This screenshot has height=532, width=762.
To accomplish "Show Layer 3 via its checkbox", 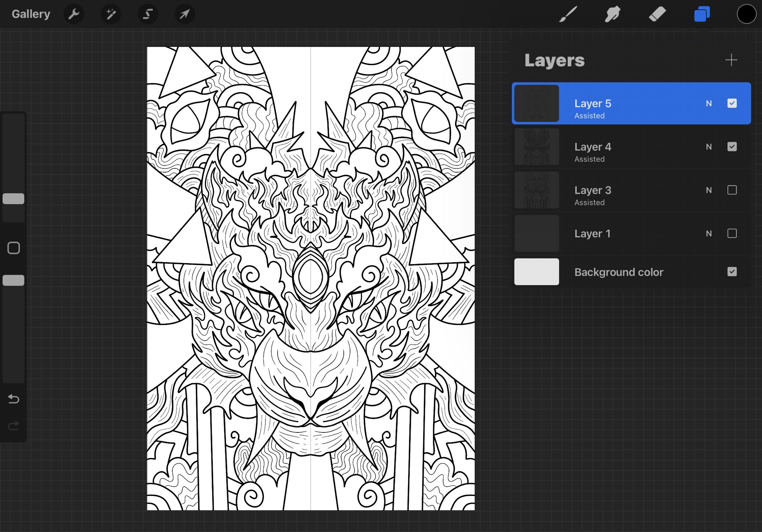I will pyautogui.click(x=731, y=190).
